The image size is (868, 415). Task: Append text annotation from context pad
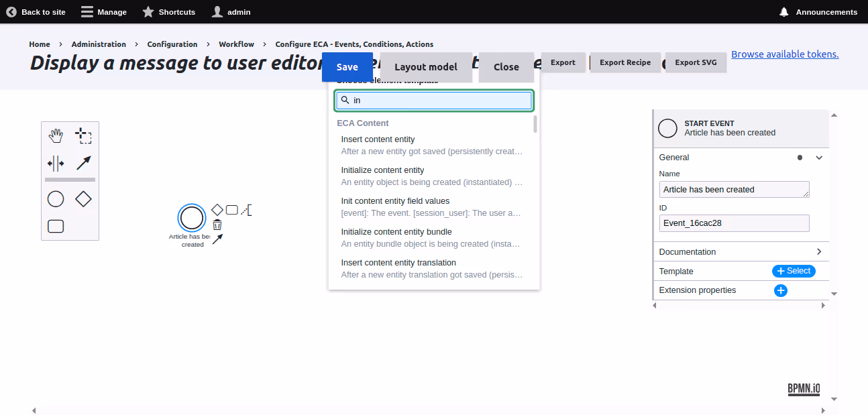(x=247, y=210)
